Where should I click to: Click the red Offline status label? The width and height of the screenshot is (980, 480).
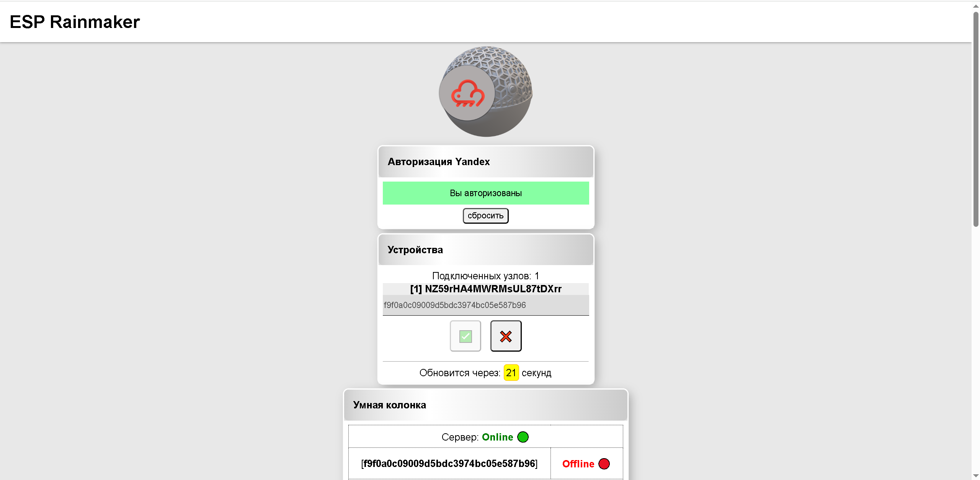[x=578, y=464]
